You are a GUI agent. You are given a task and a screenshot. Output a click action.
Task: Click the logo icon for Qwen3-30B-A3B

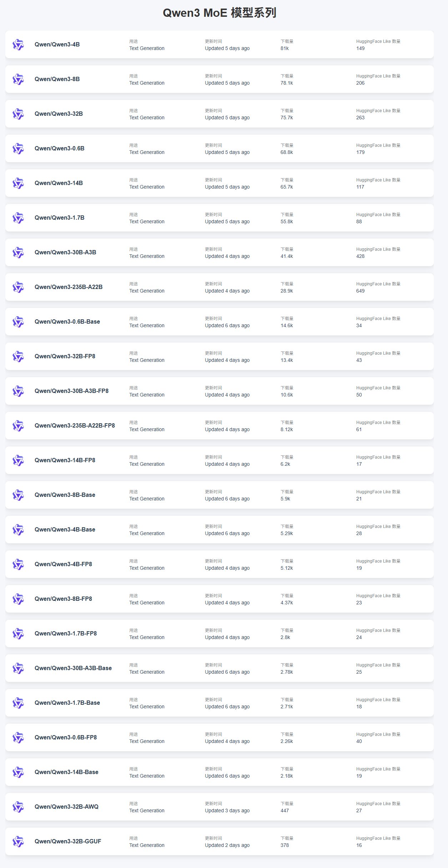(18, 253)
